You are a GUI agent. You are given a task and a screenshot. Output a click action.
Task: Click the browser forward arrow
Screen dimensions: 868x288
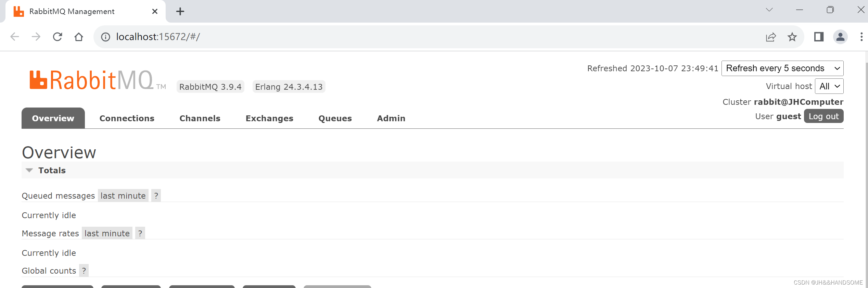(36, 37)
